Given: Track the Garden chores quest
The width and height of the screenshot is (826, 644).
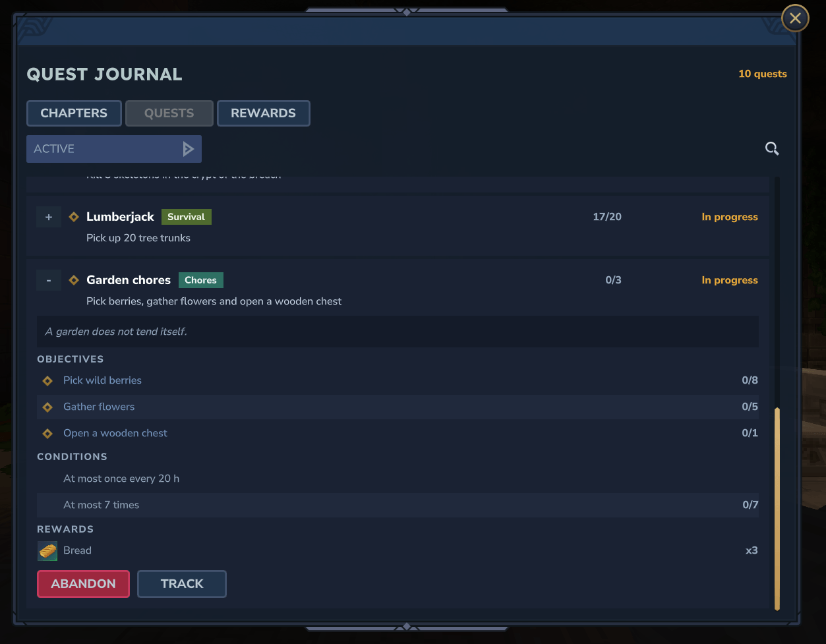Looking at the screenshot, I should point(182,583).
